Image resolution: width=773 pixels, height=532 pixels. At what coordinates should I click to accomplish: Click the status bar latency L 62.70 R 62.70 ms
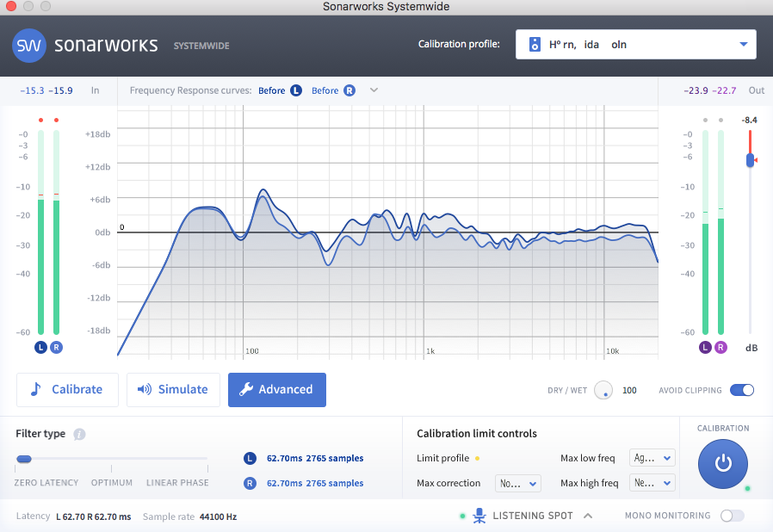pos(94,517)
